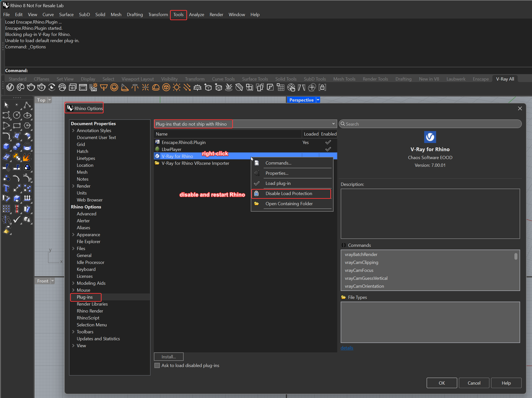Select the Boolean union spheres tool
This screenshot has width=532, height=398.
point(17,146)
